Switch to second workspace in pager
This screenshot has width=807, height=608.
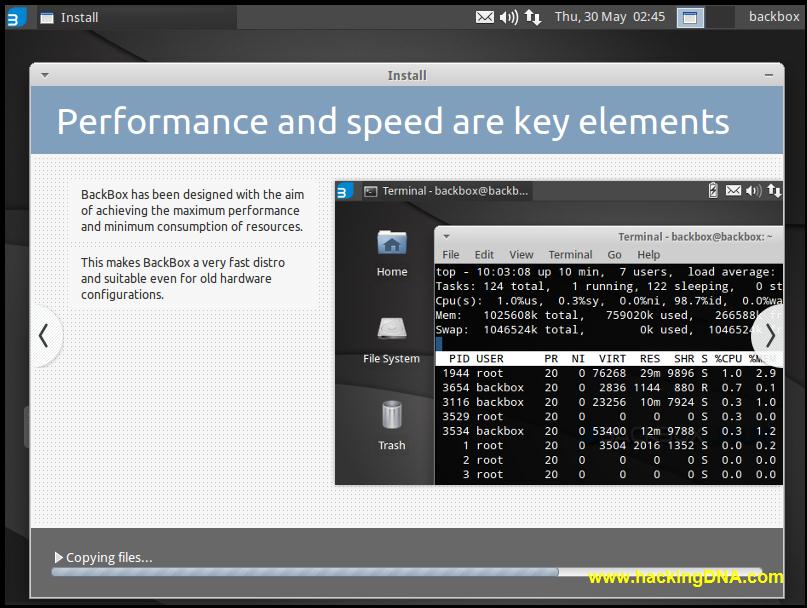coord(720,18)
